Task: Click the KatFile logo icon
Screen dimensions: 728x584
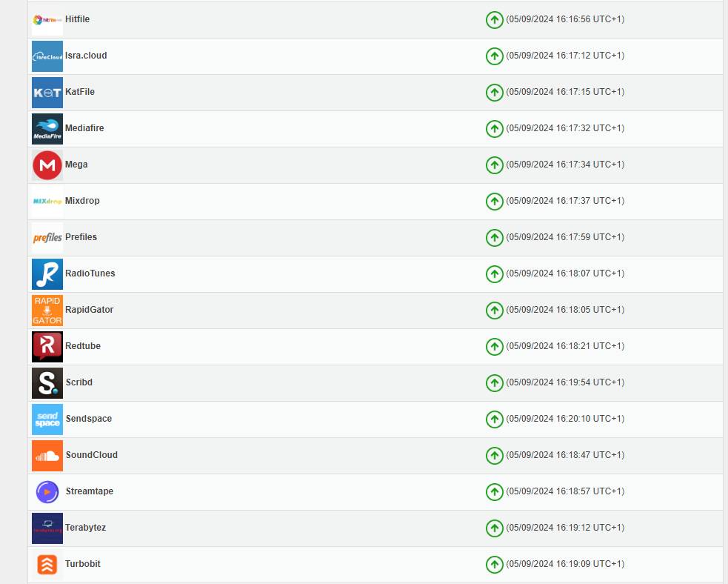Action: 47,93
